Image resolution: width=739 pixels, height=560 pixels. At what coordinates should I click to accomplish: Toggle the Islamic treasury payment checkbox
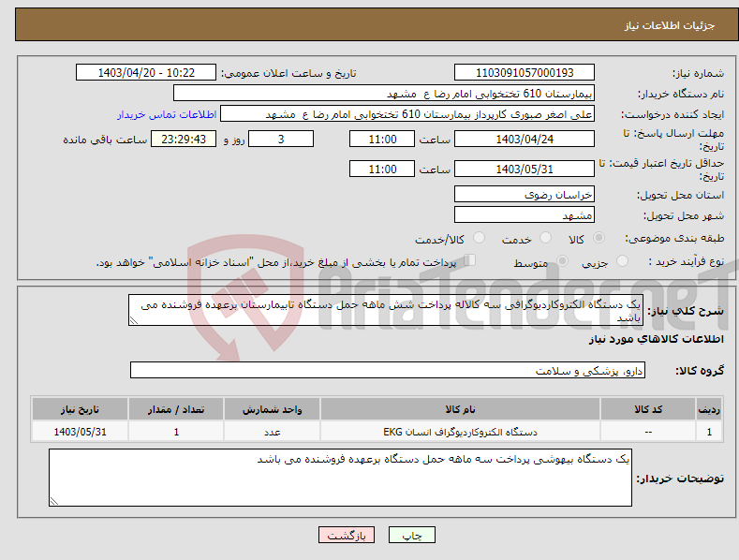point(469,260)
